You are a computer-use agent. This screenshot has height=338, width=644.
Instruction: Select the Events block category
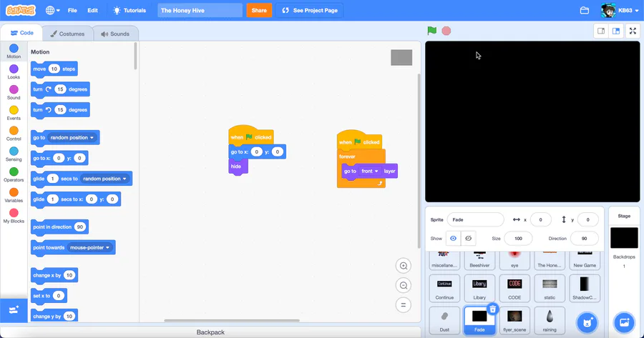14,113
